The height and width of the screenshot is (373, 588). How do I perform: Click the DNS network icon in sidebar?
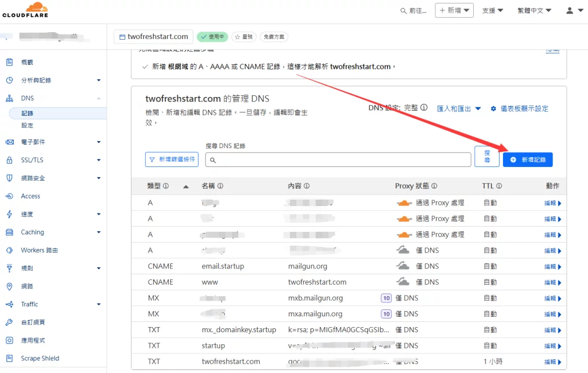coord(9,98)
